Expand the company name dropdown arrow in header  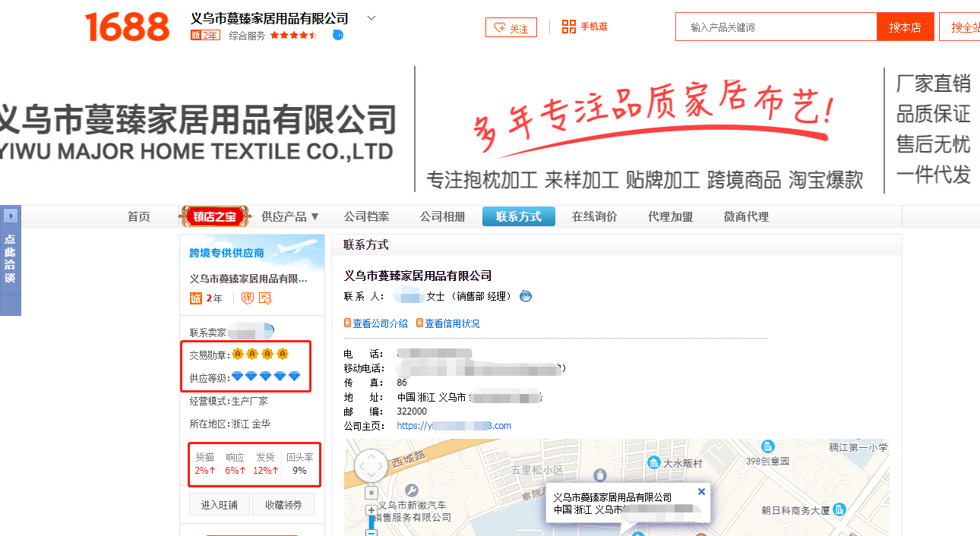[x=371, y=18]
